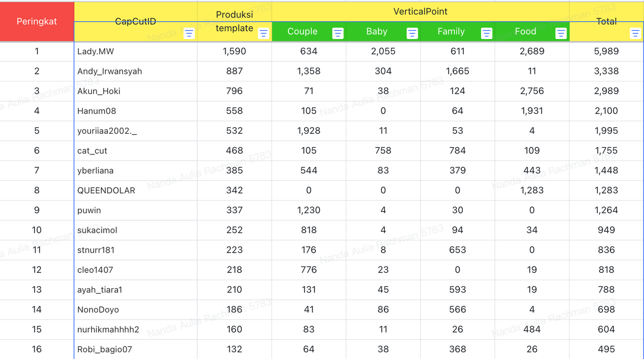644x359 pixels.
Task: Click Food value 2,756 cell
Action: (532, 91)
